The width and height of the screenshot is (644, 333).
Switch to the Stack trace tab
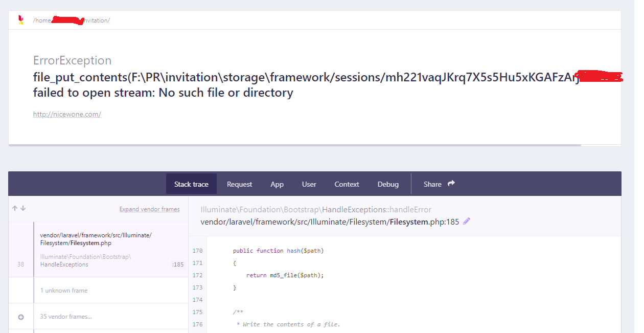coord(191,184)
